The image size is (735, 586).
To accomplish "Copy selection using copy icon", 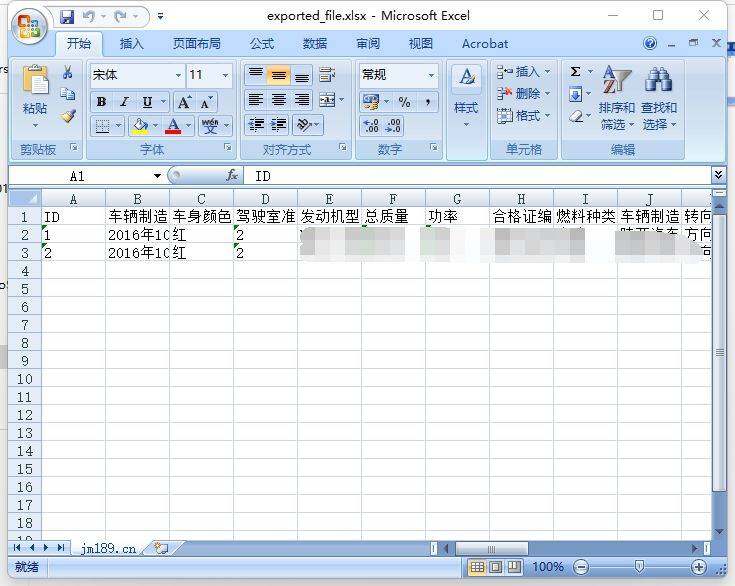I will point(68,94).
